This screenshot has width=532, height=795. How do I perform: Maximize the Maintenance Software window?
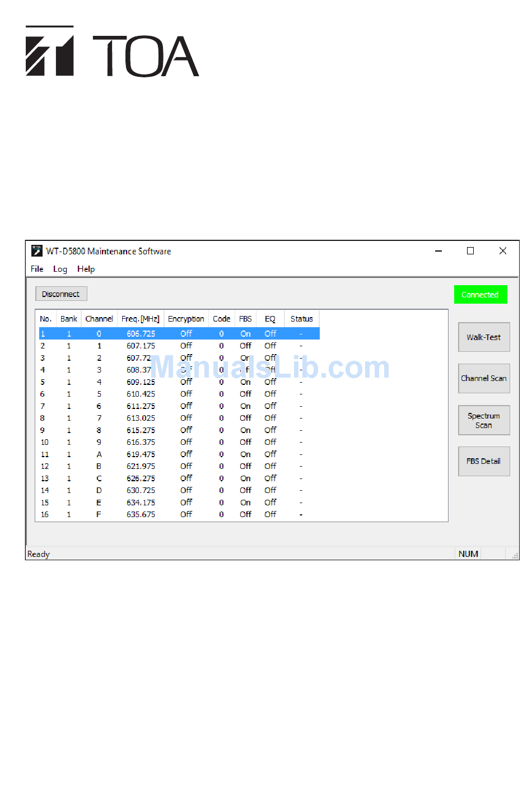coord(470,251)
